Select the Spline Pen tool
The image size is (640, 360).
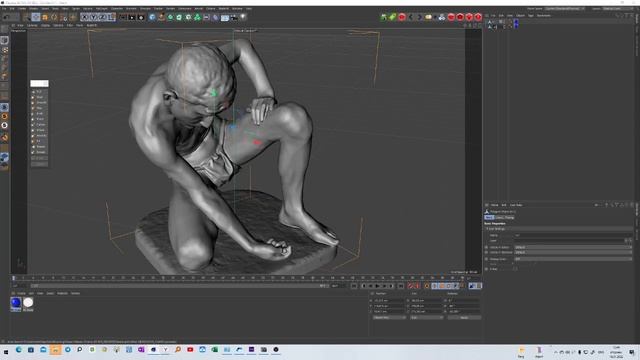pos(161,17)
